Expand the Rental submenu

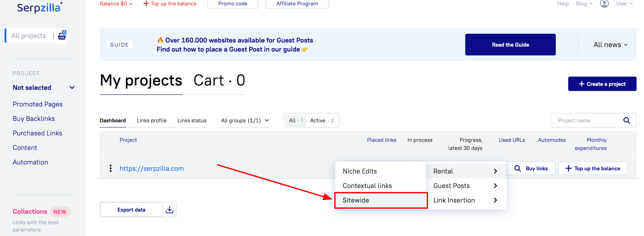466,171
